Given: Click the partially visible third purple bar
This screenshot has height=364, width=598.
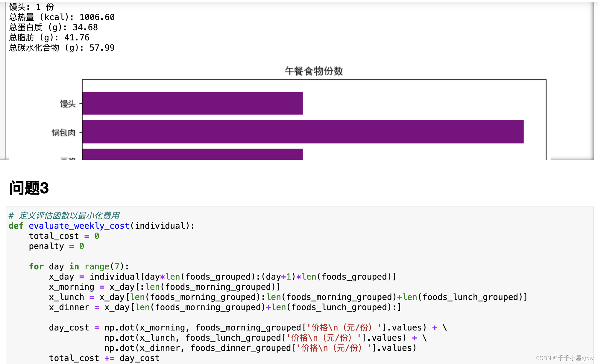Looking at the screenshot, I should (x=192, y=154).
